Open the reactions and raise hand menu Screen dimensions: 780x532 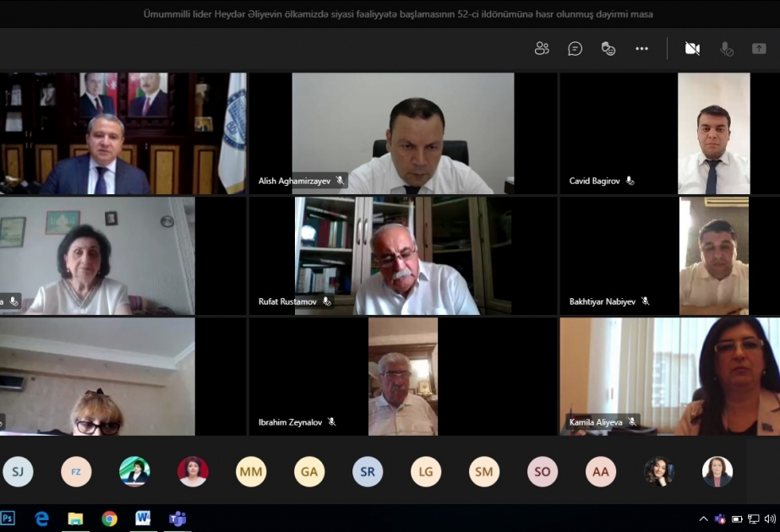(608, 49)
